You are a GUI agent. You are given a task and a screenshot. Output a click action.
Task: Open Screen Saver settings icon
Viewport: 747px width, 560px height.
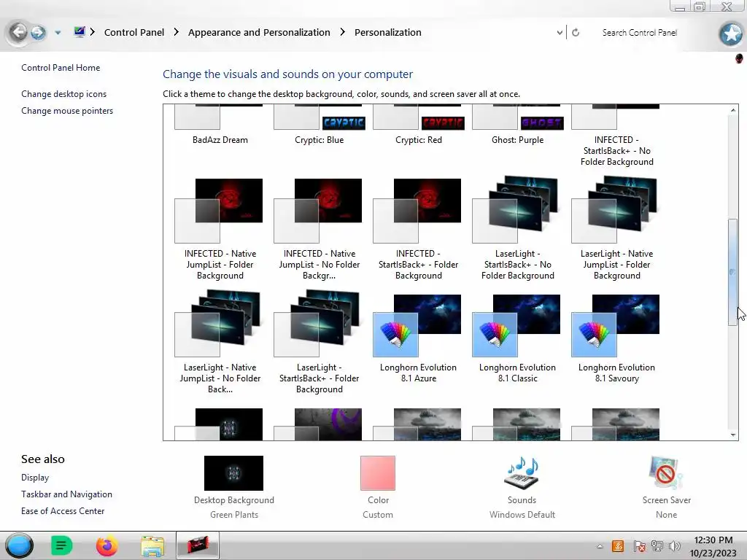click(666, 472)
